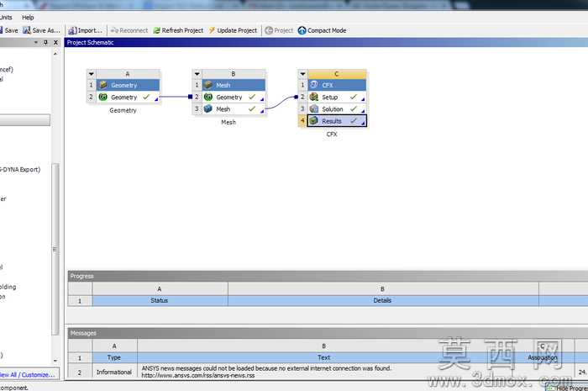588x391 pixels.
Task: Click the View All / Customize link
Action: [x=28, y=374]
